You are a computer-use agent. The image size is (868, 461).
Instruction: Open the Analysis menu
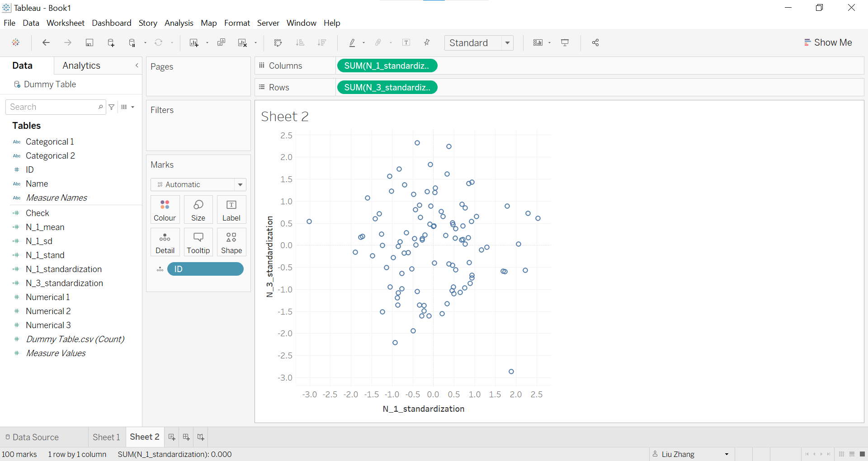[x=179, y=23]
